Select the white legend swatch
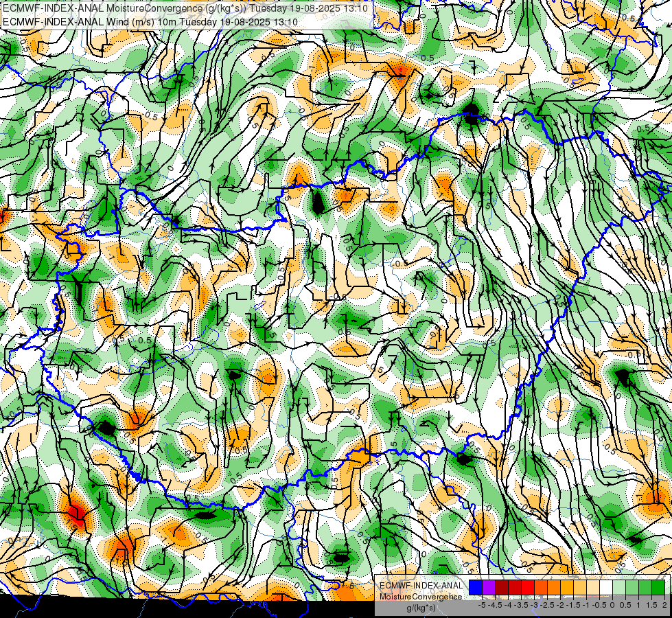 (x=606, y=587)
